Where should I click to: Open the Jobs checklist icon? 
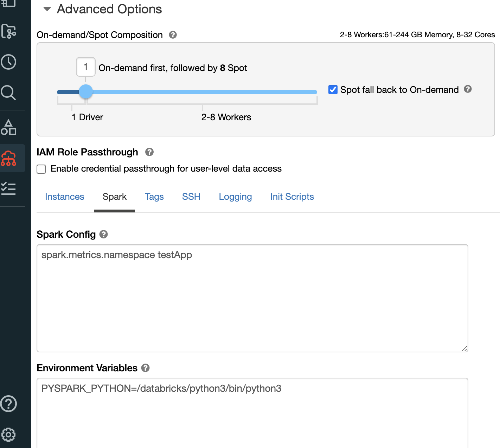click(x=9, y=189)
